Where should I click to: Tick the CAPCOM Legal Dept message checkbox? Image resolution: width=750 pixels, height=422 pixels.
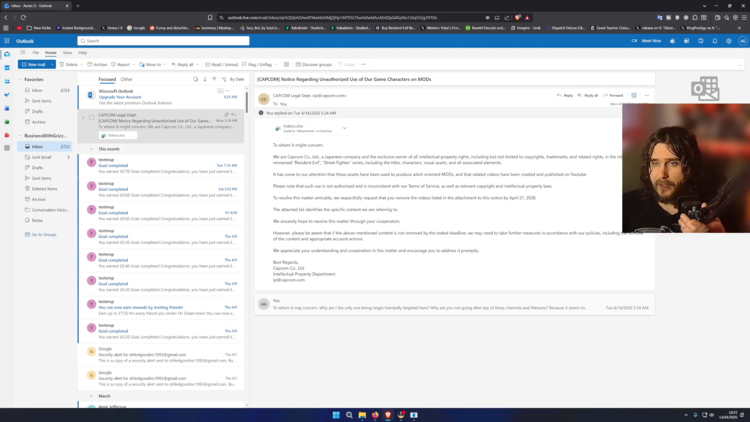tap(91, 118)
